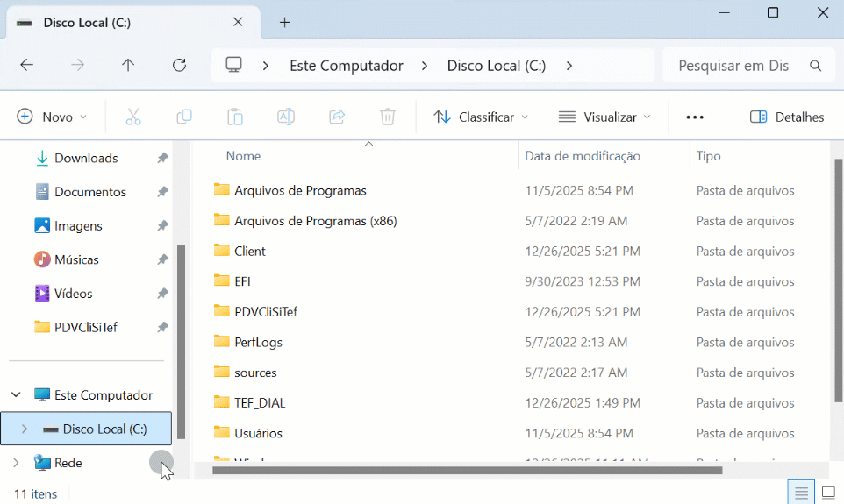Toggle the Detalhes pane button
Image resolution: width=844 pixels, height=504 pixels.
tap(786, 117)
